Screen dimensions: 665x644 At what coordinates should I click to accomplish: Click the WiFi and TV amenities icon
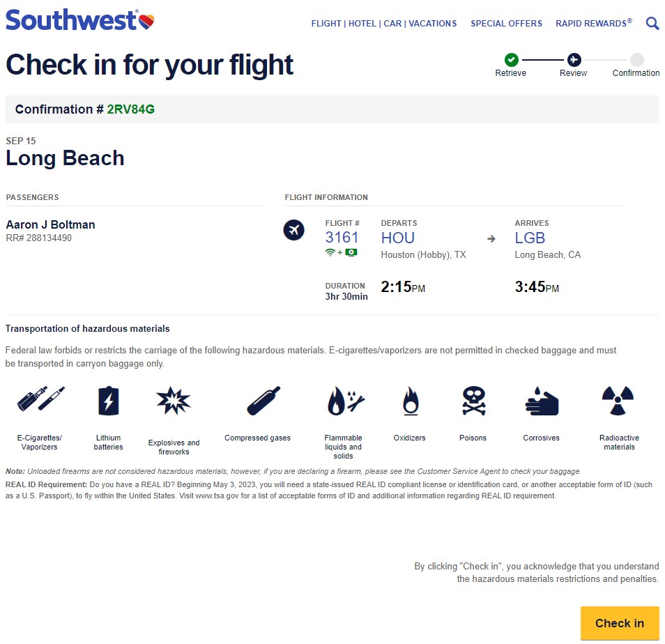342,252
